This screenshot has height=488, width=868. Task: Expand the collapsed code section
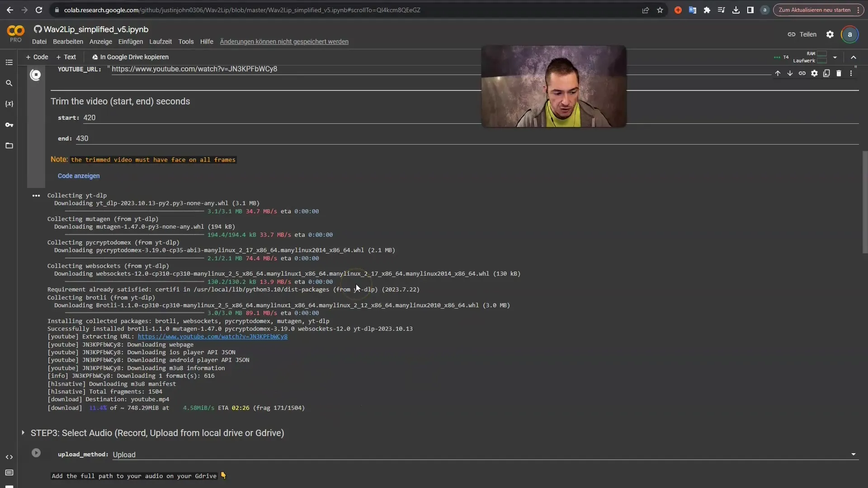point(78,175)
